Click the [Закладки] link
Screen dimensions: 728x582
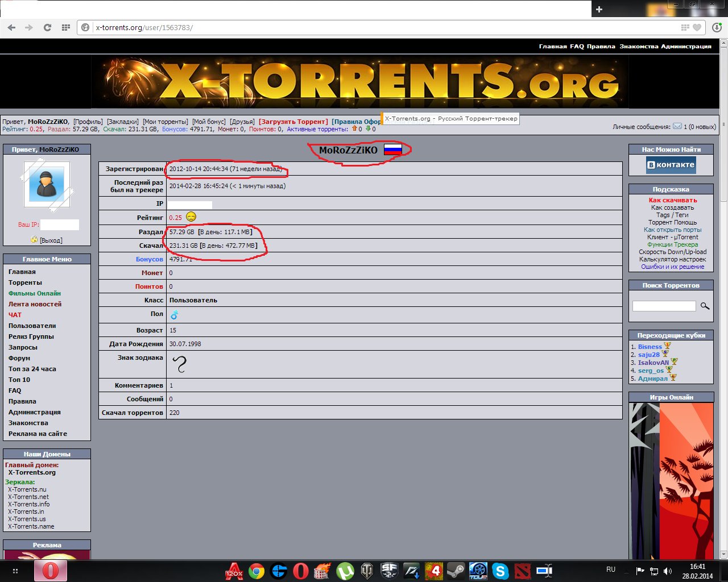123,122
